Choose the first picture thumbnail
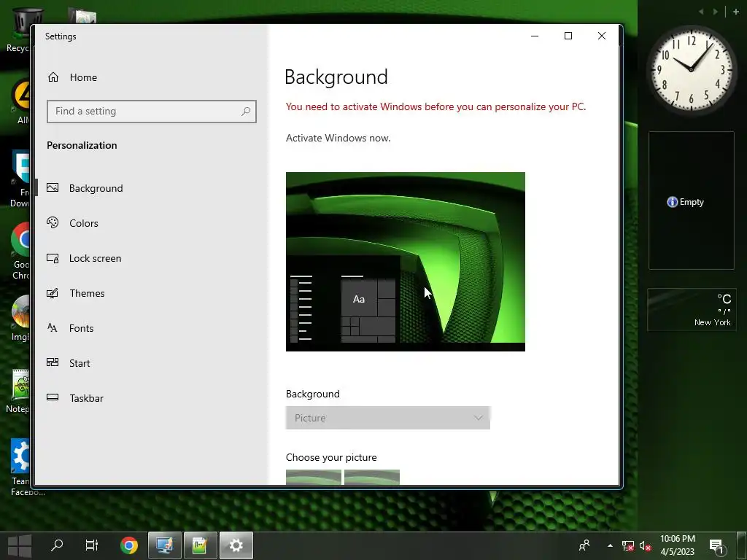 [x=314, y=477]
